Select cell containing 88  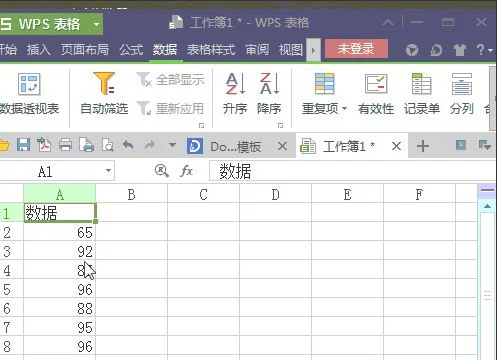[x=60, y=308]
